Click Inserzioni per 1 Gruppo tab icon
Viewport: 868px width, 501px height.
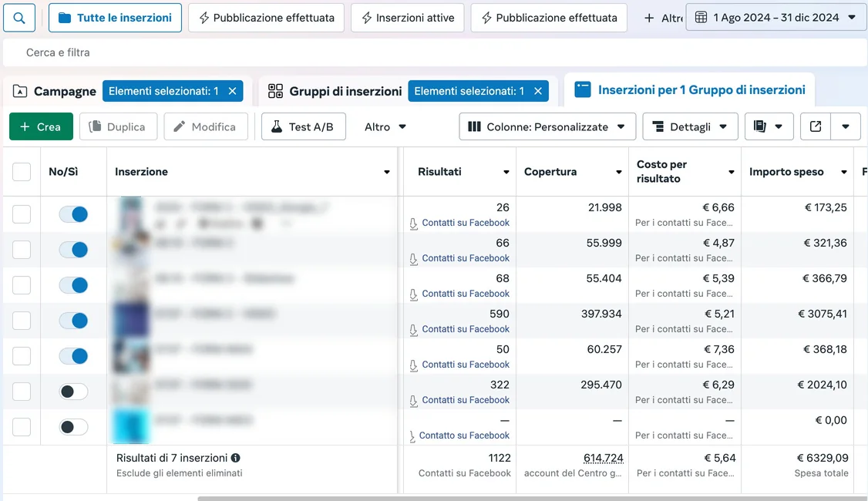coord(582,89)
